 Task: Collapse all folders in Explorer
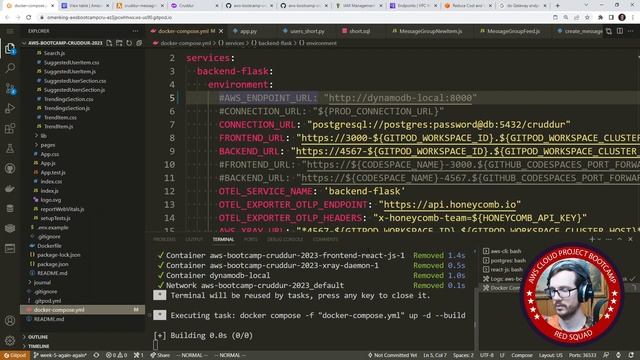click(x=139, y=43)
